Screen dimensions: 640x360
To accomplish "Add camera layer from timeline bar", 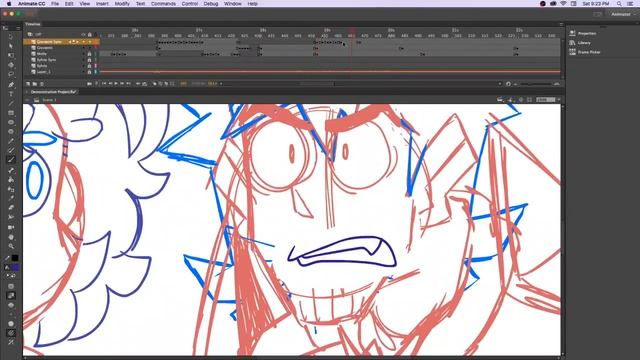I will (x=89, y=84).
